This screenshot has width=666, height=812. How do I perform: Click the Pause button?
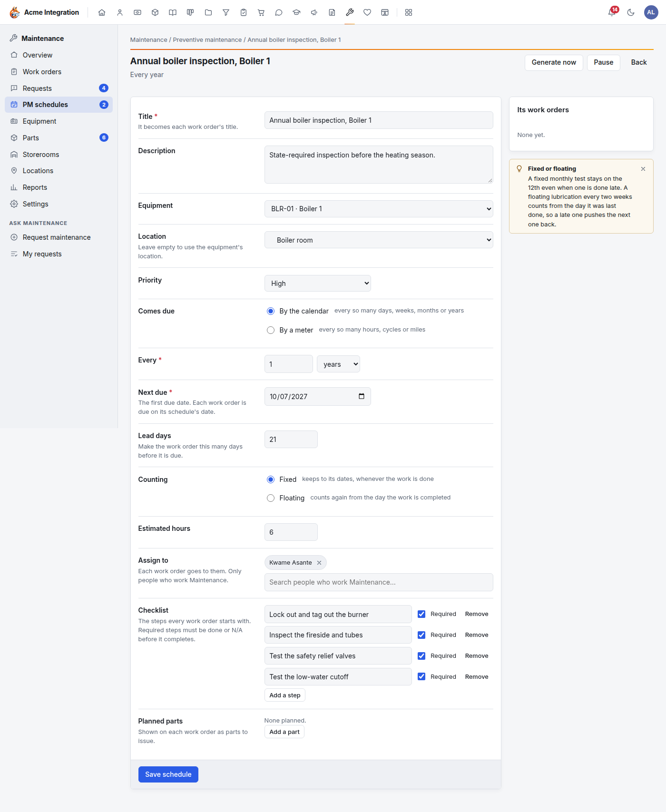(x=603, y=62)
